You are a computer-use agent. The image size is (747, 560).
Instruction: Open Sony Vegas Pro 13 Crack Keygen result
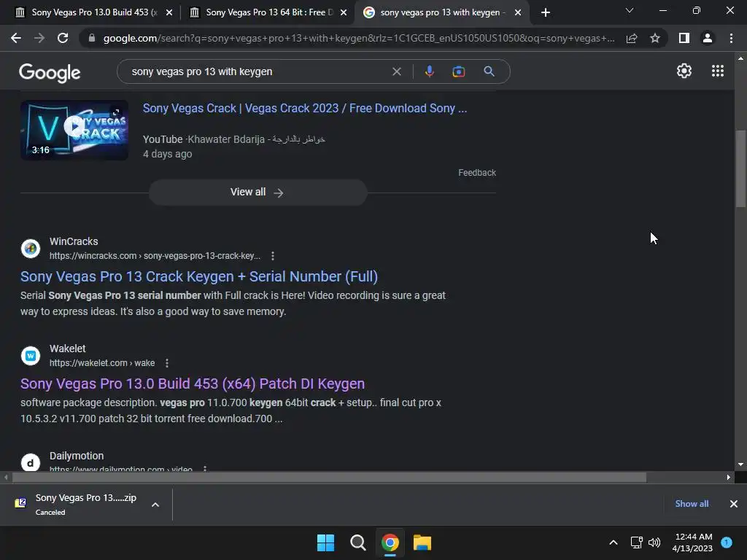tap(199, 276)
